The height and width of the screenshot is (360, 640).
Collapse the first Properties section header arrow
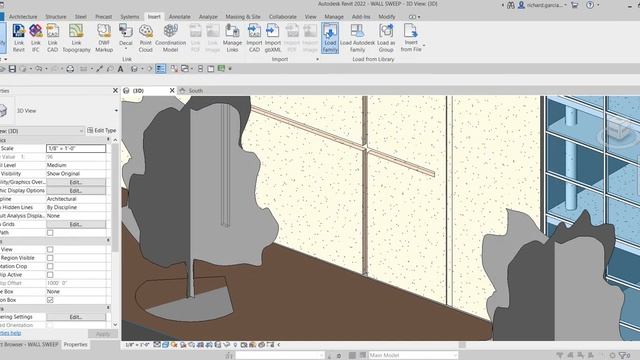(x=108, y=140)
